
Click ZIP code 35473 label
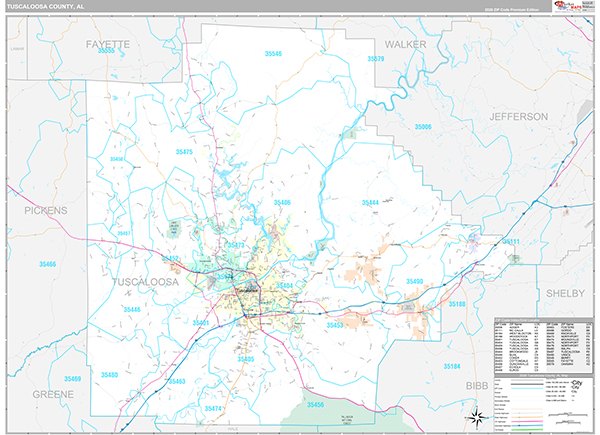click(x=236, y=245)
